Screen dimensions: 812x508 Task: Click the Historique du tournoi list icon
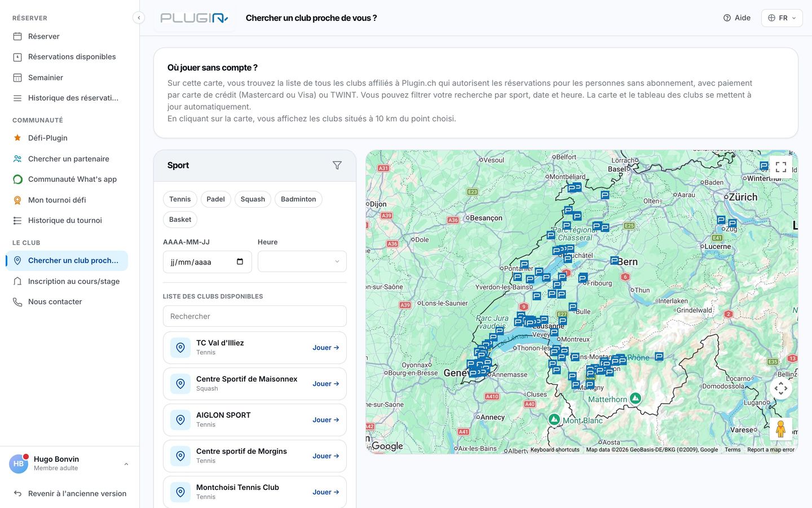(x=17, y=221)
